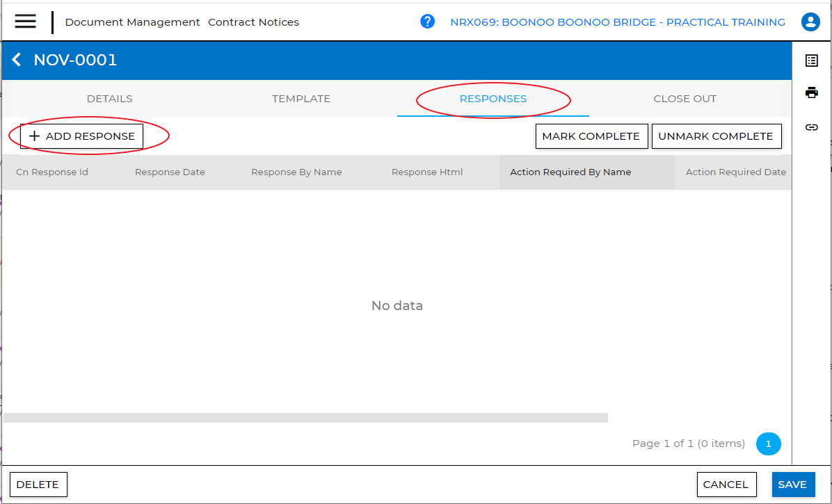This screenshot has width=832, height=504.
Task: Open the CLOSE OUT tab
Action: (685, 99)
